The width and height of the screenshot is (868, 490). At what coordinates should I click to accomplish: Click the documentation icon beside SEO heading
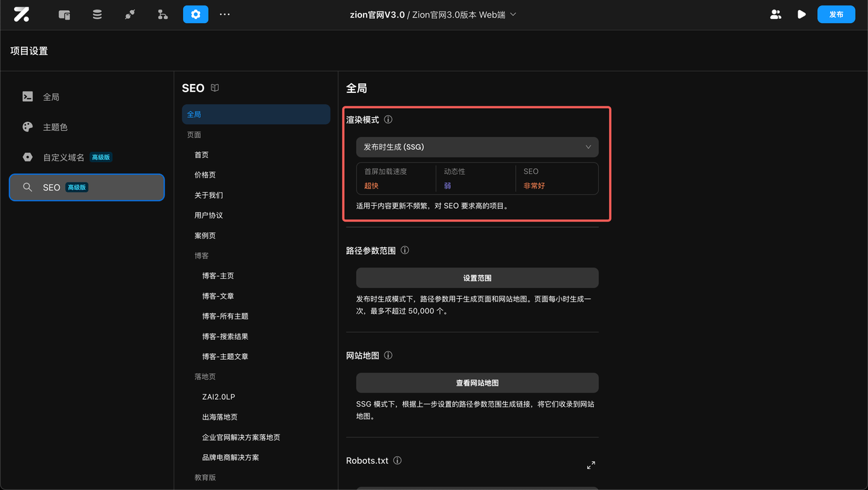click(x=214, y=87)
